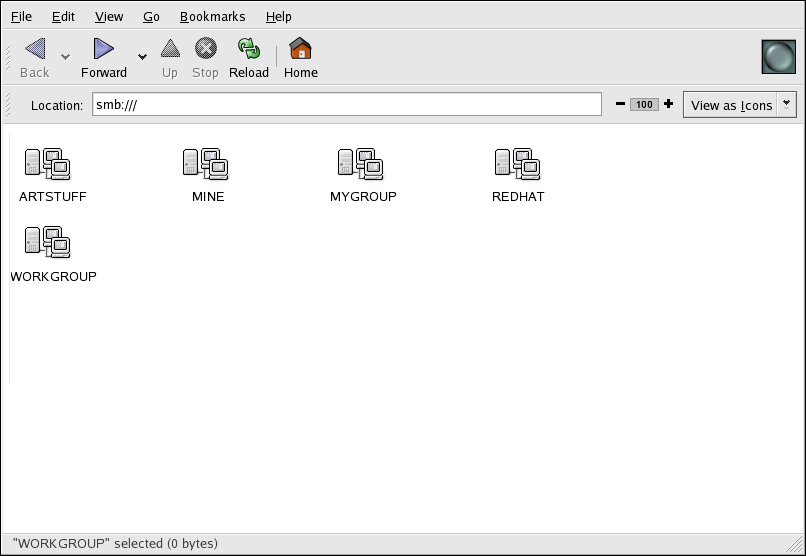The height and width of the screenshot is (556, 806).
Task: Click the Location address field
Action: [346, 105]
